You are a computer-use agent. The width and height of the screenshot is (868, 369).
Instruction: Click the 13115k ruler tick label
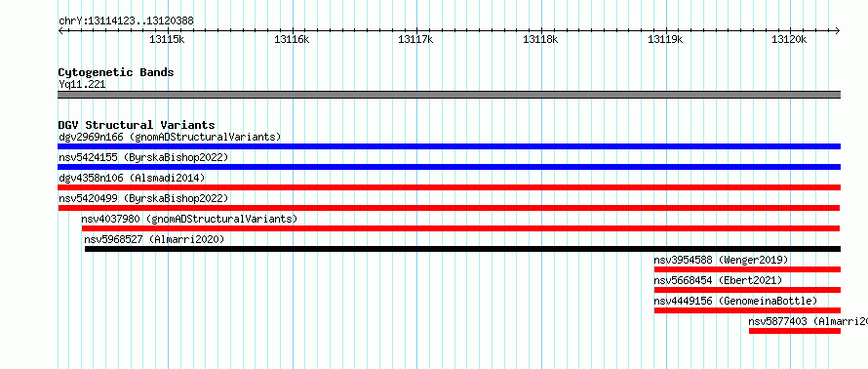coord(167,40)
